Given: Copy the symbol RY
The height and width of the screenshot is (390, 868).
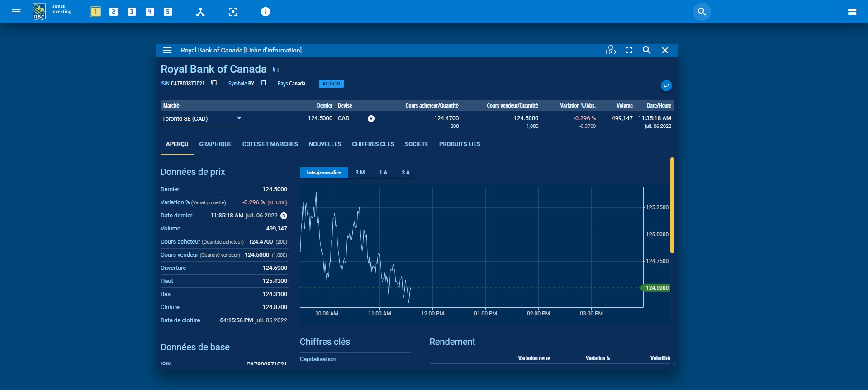Looking at the screenshot, I should (263, 83).
